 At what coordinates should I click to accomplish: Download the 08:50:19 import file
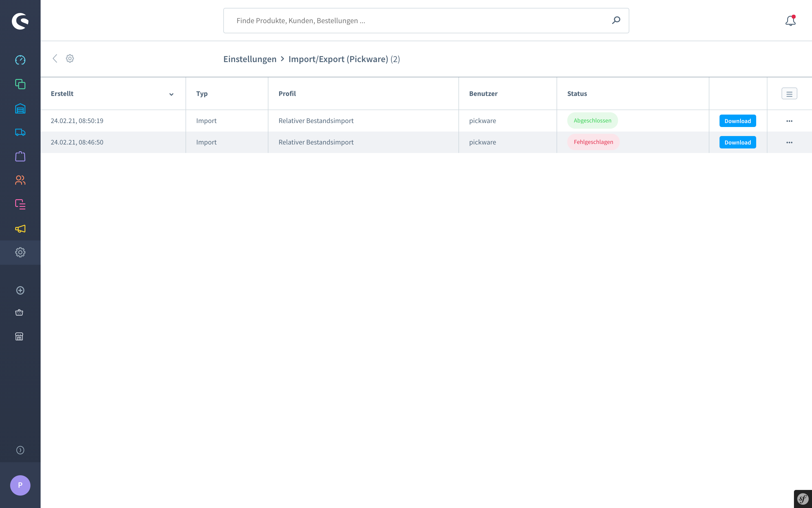pyautogui.click(x=738, y=121)
